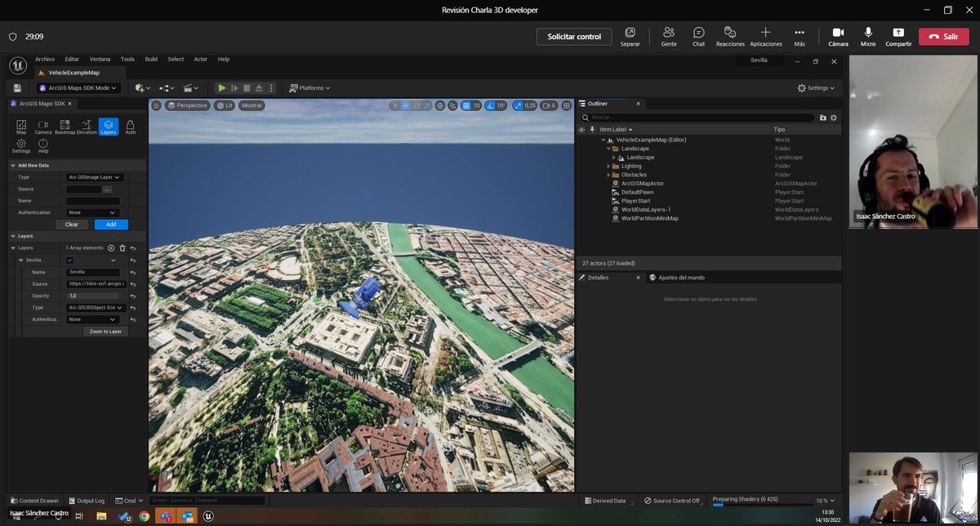The height and width of the screenshot is (526, 980).
Task: Click the Eject icon in play toolbar
Action: (259, 87)
